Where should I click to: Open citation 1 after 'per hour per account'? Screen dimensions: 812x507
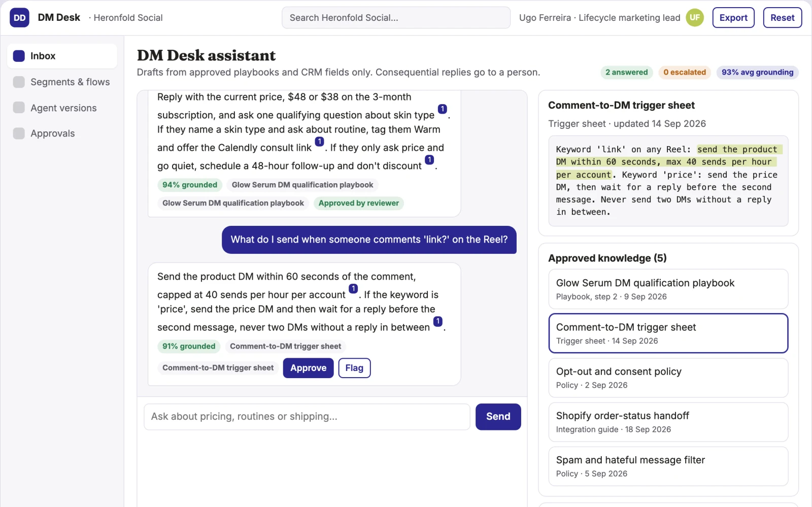click(x=353, y=289)
